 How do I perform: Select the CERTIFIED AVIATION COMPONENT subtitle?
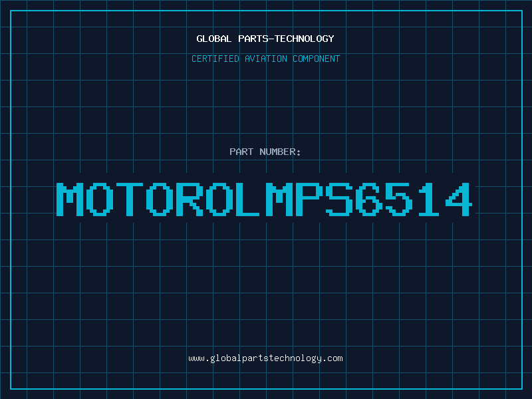point(265,59)
